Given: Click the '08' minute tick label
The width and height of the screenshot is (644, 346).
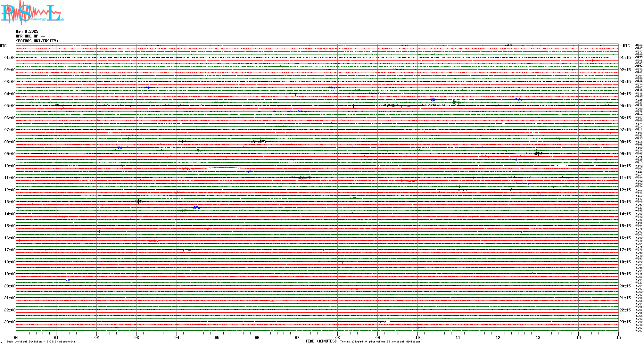Looking at the screenshot, I should pos(337,337).
